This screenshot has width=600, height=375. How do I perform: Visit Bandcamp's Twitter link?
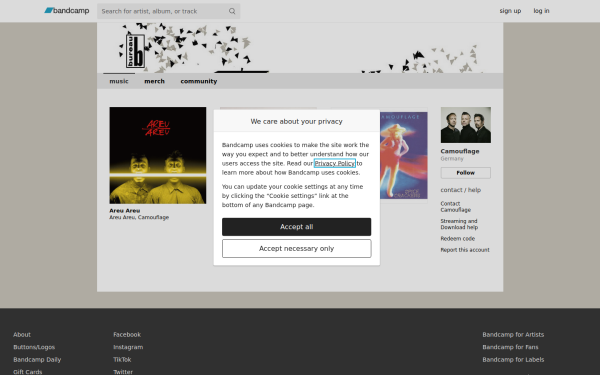(123, 372)
